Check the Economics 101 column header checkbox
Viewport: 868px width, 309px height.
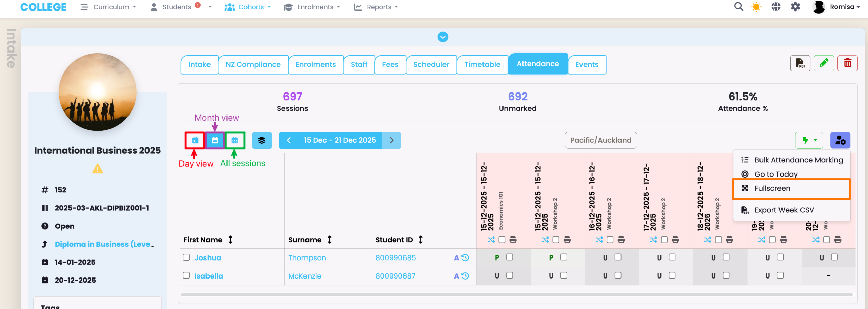(502, 240)
